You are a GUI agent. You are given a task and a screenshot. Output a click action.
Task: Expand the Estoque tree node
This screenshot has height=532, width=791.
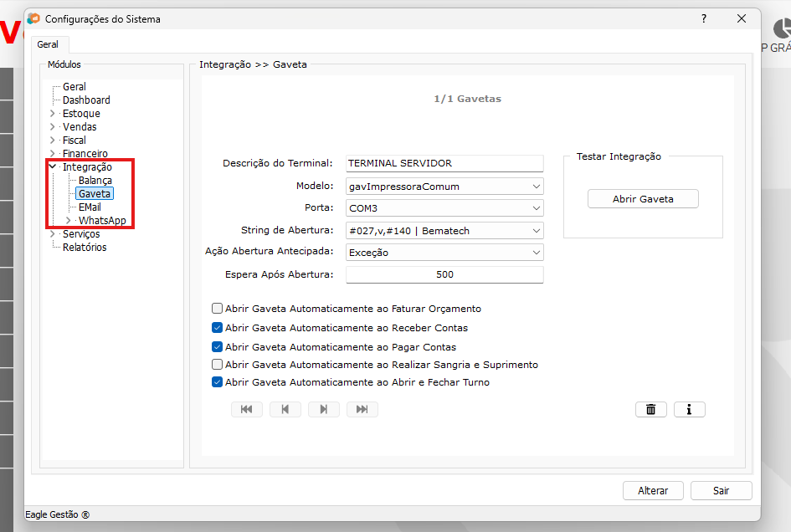coord(53,114)
